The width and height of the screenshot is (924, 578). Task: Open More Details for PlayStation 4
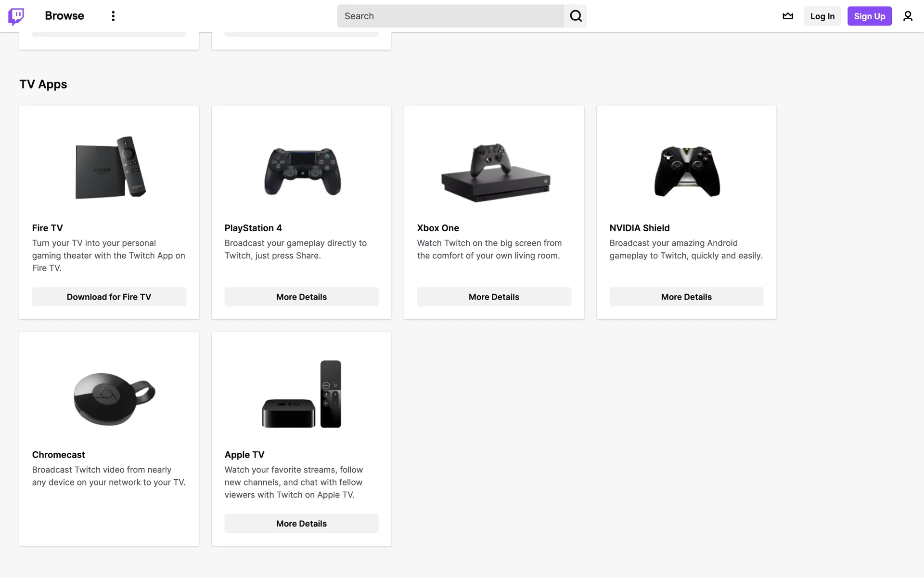[301, 297]
